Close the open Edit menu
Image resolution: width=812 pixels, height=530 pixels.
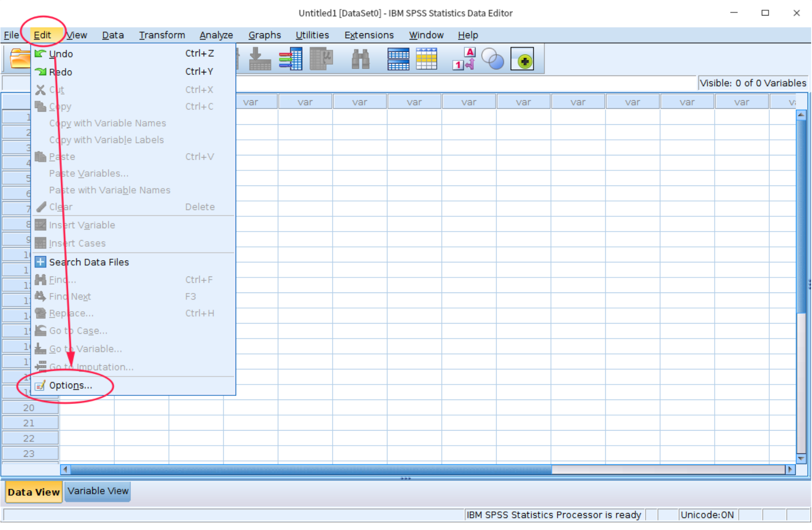pos(43,35)
